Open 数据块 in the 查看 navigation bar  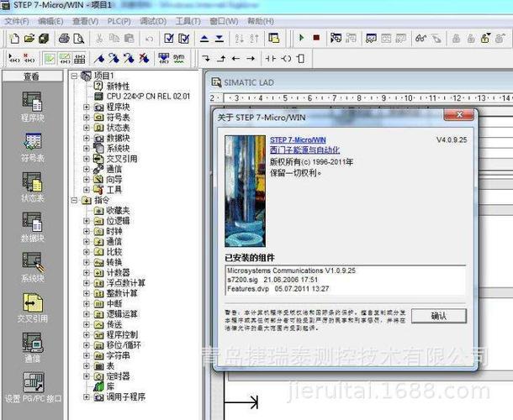[x=32, y=227]
